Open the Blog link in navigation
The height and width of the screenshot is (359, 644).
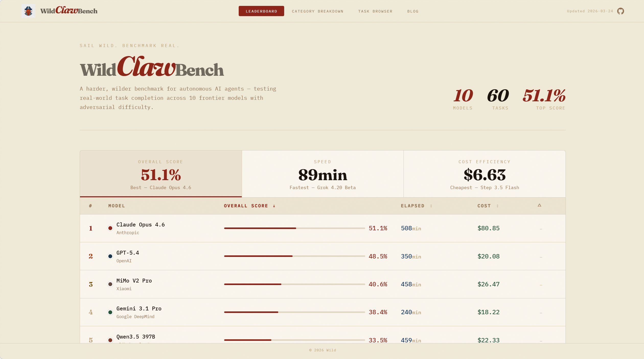point(413,11)
